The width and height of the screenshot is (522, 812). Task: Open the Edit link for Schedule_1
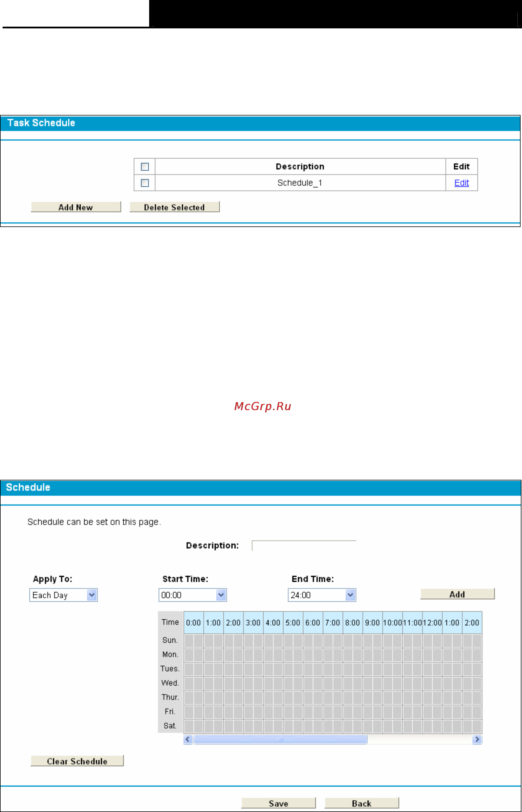click(x=461, y=183)
